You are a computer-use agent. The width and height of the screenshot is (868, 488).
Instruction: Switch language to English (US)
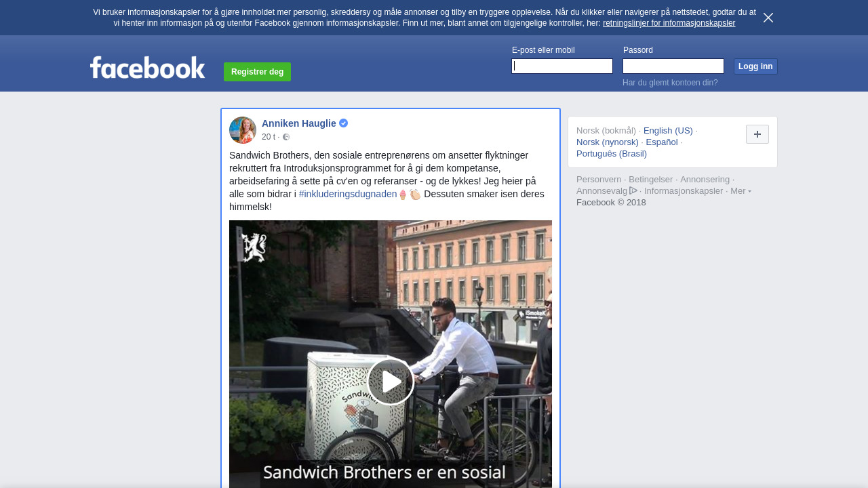pyautogui.click(x=668, y=131)
